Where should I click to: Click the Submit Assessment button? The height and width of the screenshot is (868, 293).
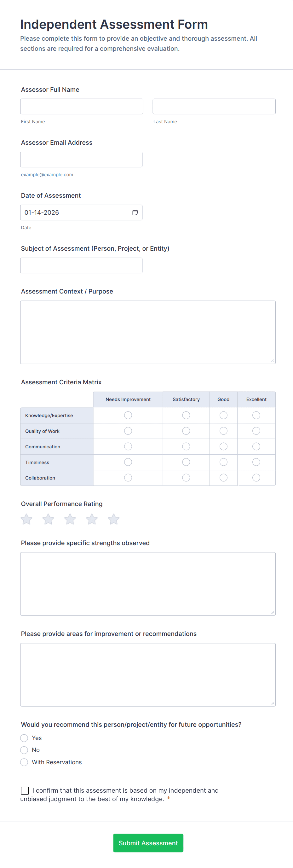pos(148,843)
